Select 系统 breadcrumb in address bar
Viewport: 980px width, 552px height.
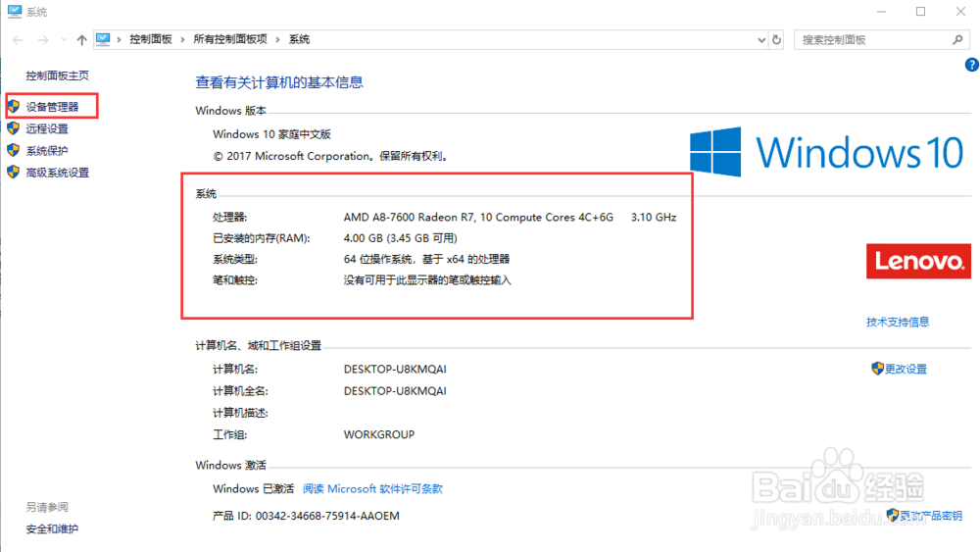[x=299, y=39]
